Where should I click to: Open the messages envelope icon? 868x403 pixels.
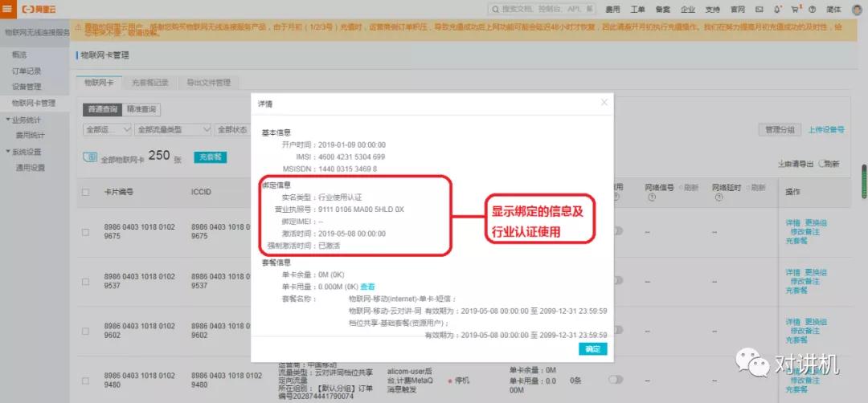759,10
